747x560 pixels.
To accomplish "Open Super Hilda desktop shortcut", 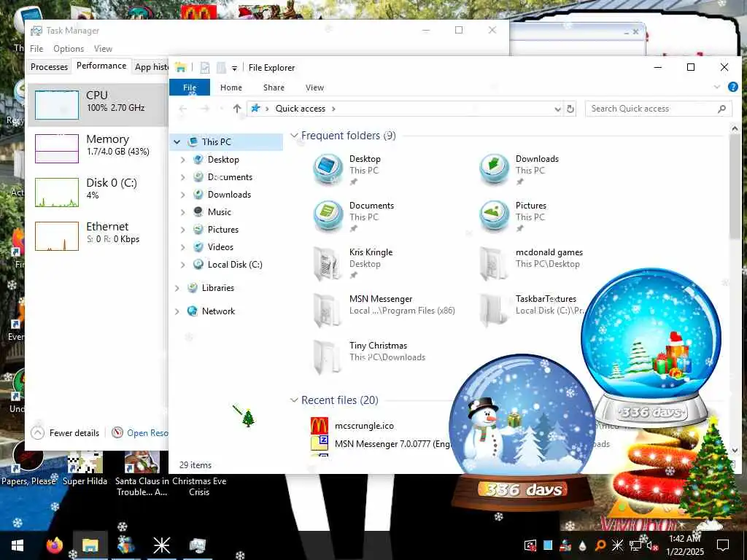I will [x=85, y=469].
